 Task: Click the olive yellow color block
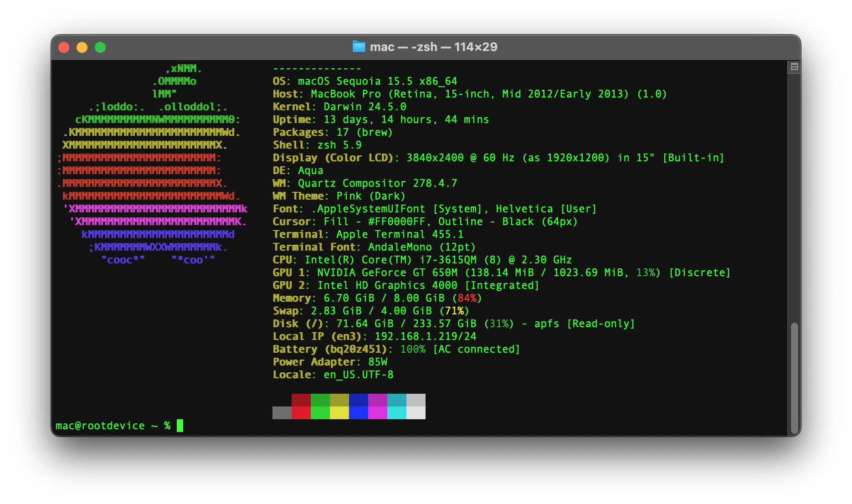coord(339,400)
